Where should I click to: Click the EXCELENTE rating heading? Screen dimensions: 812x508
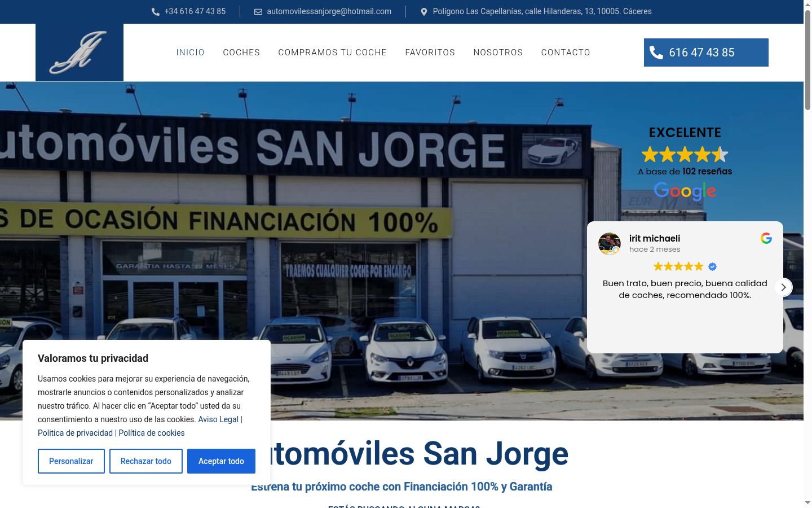[685, 133]
